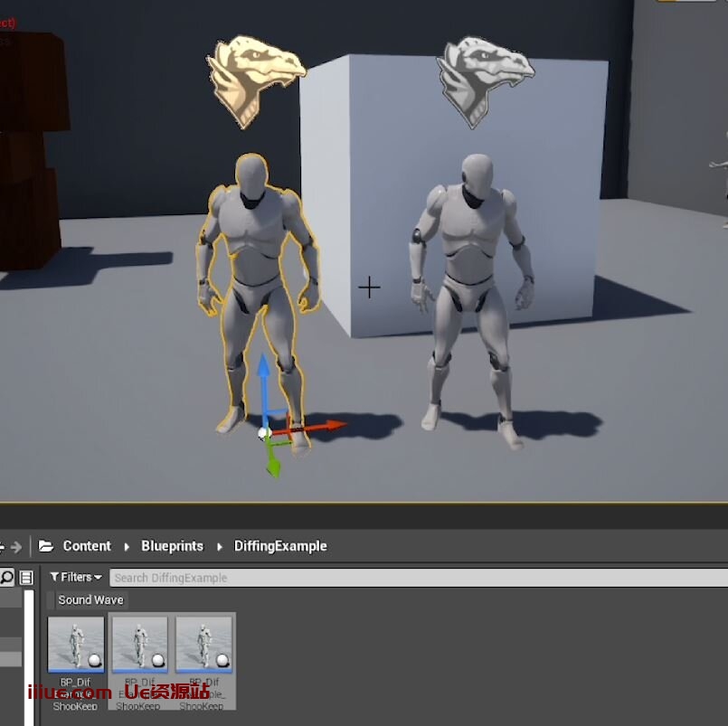The width and height of the screenshot is (728, 726).
Task: Click the folder icon in the breadcrumb bar
Action: pos(46,546)
